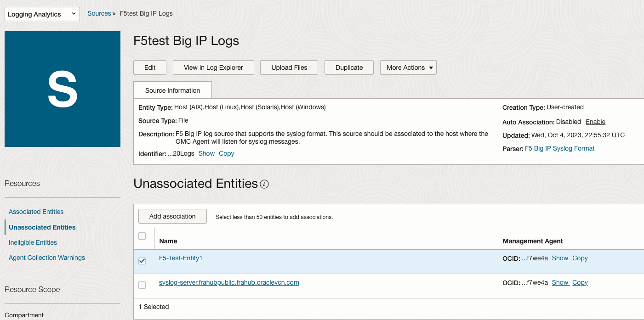
Task: Select Unassociated Entities in Resources
Action: click(x=42, y=227)
